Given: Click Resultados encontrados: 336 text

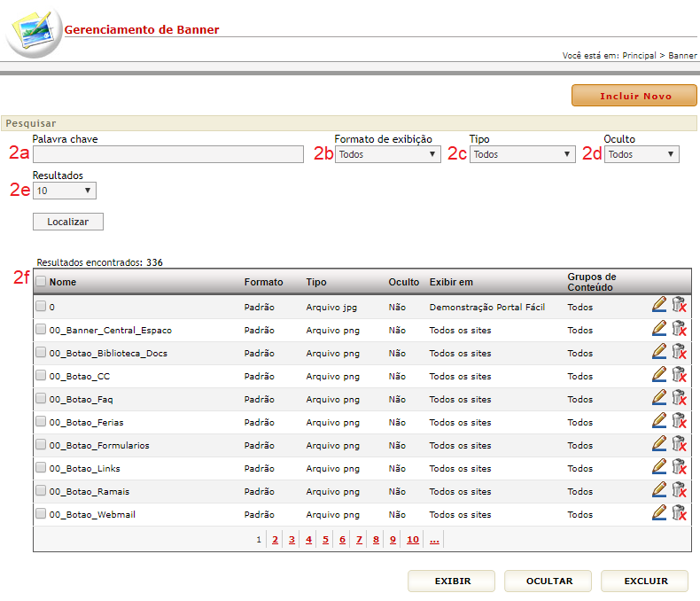Looking at the screenshot, I should (99, 262).
